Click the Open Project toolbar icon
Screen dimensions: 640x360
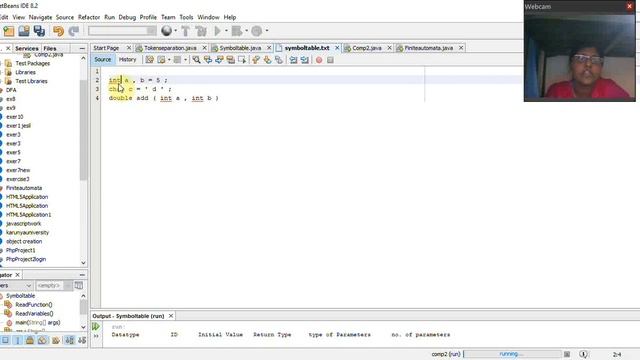coord(24,31)
